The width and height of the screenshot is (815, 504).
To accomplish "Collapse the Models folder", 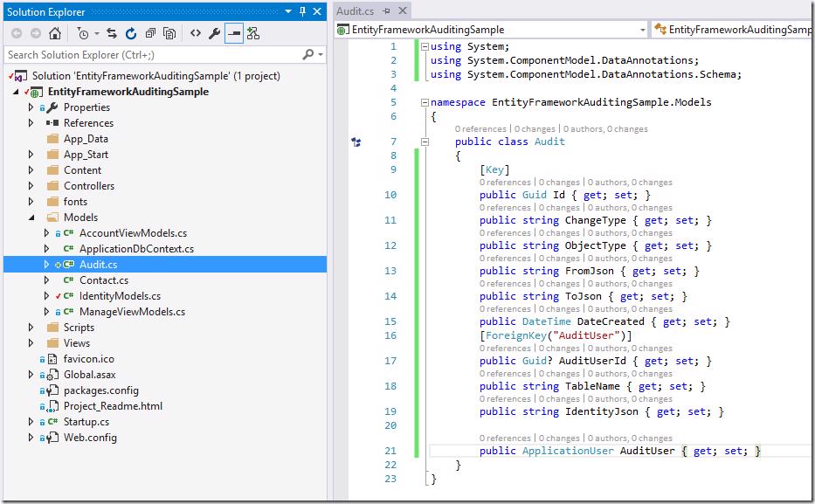I will coord(31,217).
